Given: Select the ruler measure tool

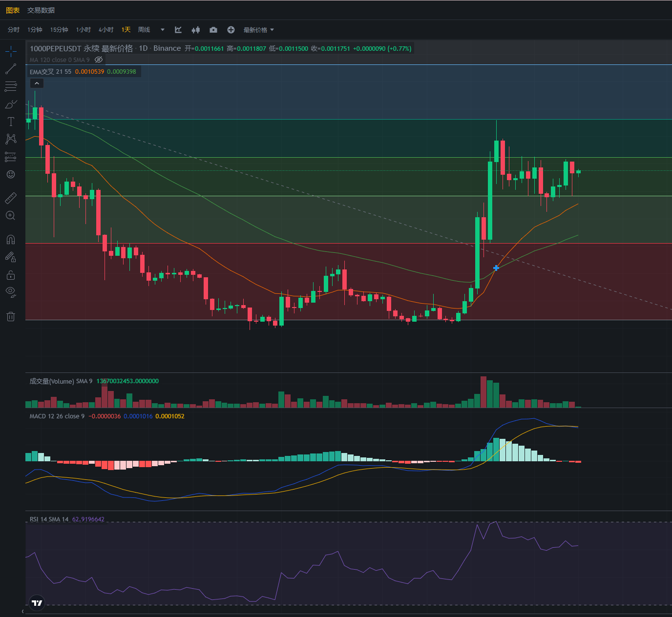Looking at the screenshot, I should (11, 198).
